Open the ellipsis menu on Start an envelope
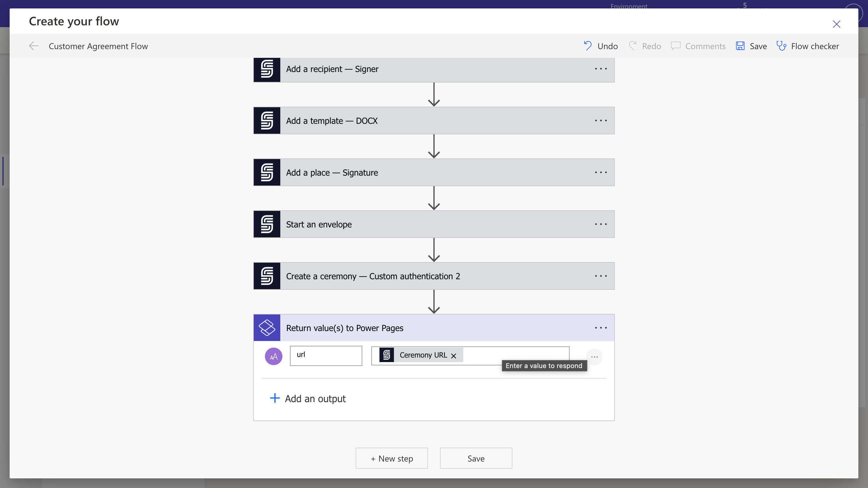 pos(601,224)
